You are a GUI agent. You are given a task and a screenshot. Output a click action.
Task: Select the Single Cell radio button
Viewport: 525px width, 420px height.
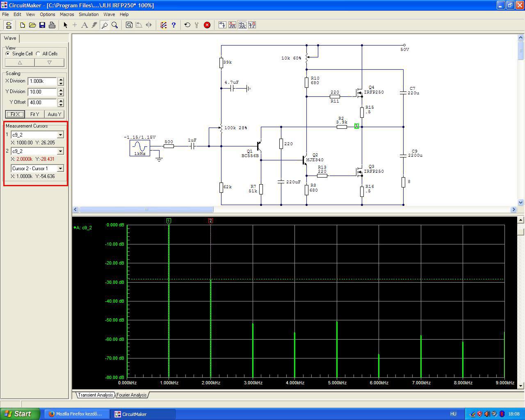pyautogui.click(x=8, y=54)
